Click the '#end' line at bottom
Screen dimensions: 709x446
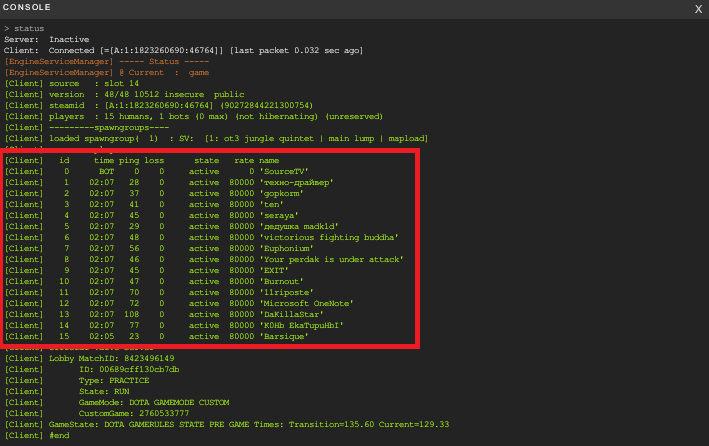click(x=59, y=435)
